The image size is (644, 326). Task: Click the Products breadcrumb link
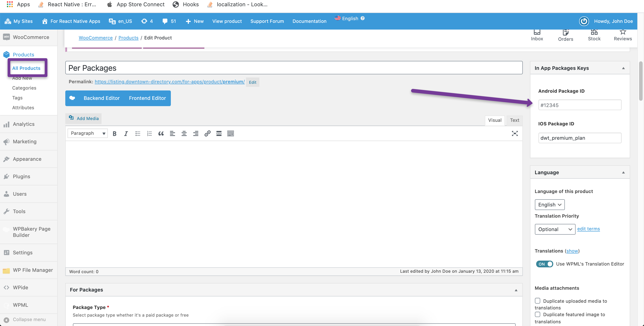128,38
